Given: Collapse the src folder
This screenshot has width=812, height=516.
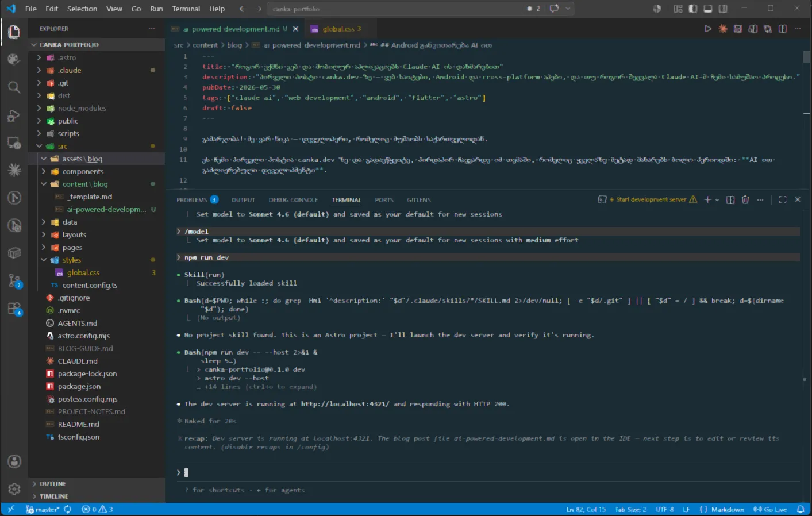Looking at the screenshot, I should 97,146.
